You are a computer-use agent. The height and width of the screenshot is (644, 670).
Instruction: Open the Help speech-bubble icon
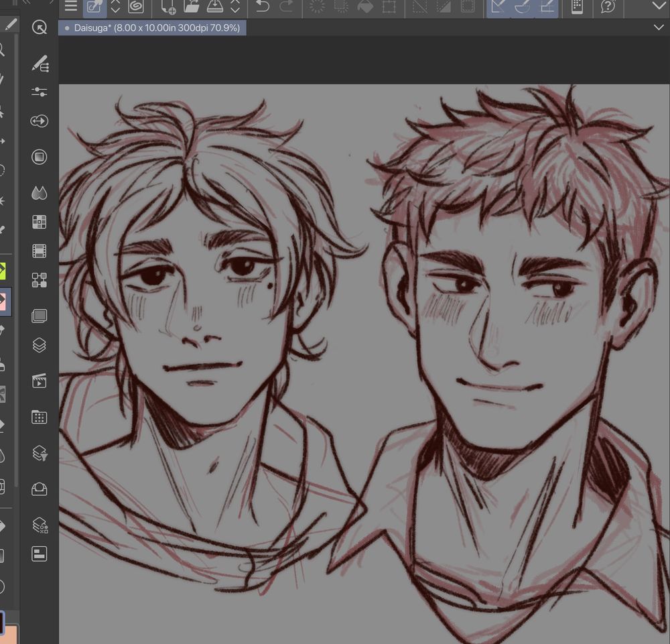[608, 7]
